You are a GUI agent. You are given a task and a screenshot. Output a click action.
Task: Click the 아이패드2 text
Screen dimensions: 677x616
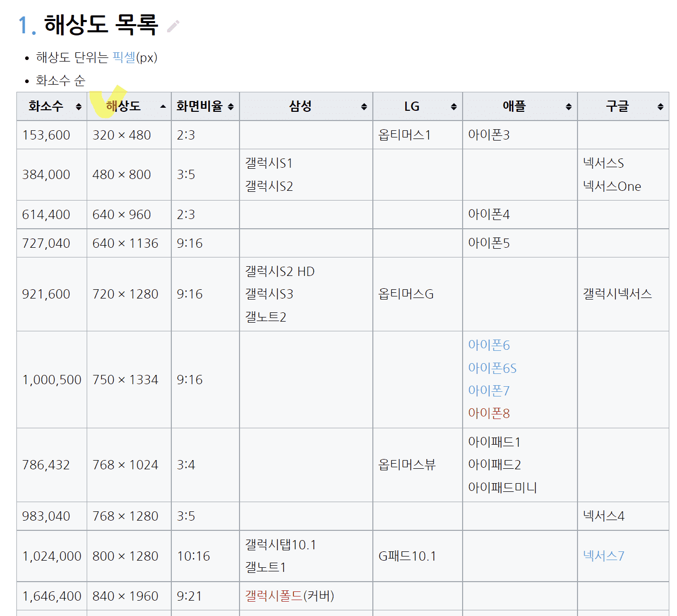coord(494,465)
